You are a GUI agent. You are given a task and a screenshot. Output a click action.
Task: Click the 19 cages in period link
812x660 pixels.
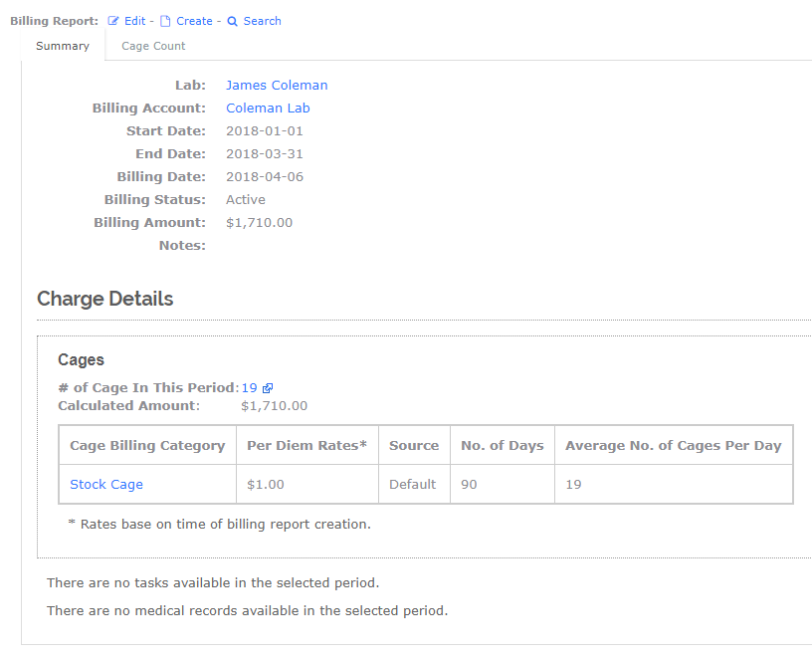249,388
